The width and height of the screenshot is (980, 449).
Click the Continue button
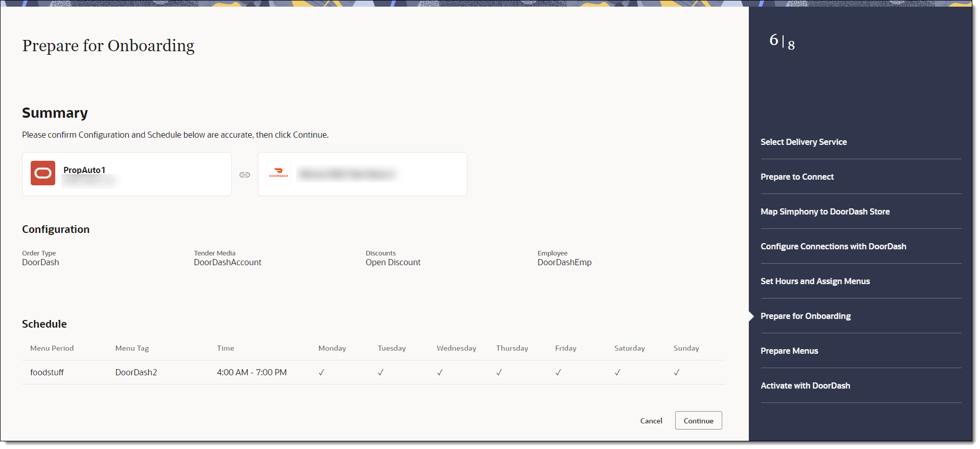click(x=698, y=420)
